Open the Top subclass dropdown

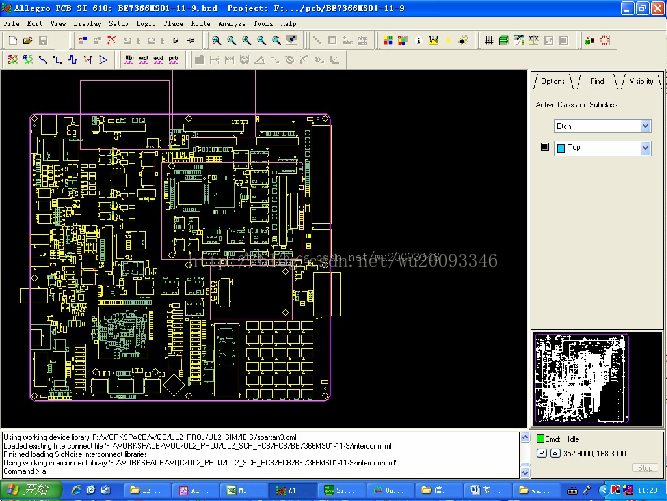644,147
